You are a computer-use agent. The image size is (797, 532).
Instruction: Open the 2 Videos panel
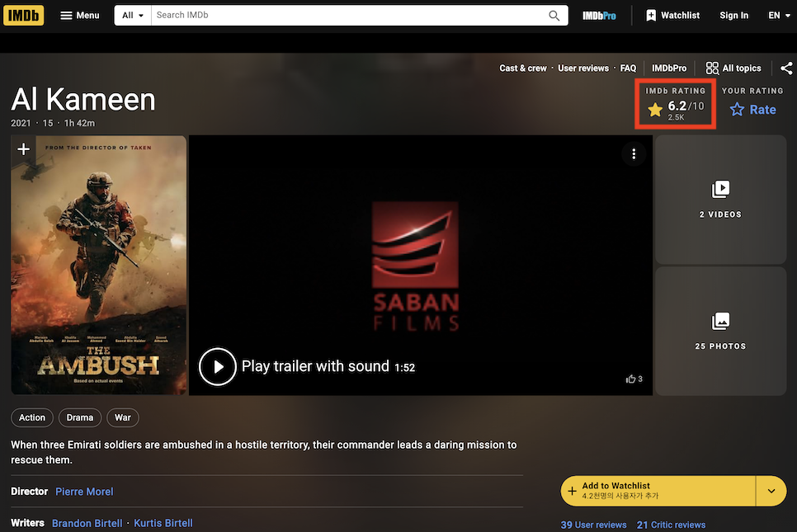pos(720,199)
